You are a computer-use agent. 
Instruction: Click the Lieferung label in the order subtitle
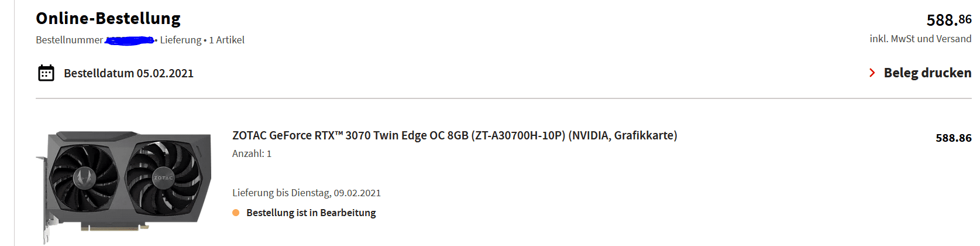point(180,40)
